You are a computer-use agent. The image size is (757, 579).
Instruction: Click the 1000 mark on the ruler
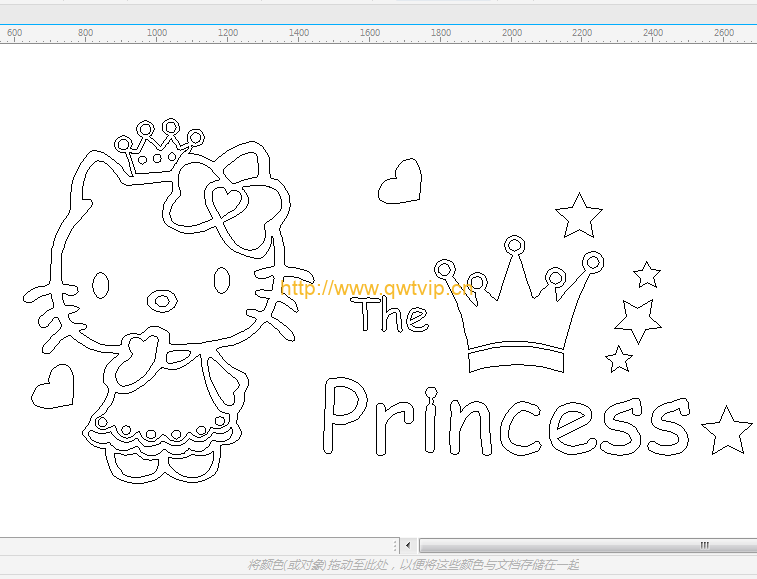pos(157,33)
